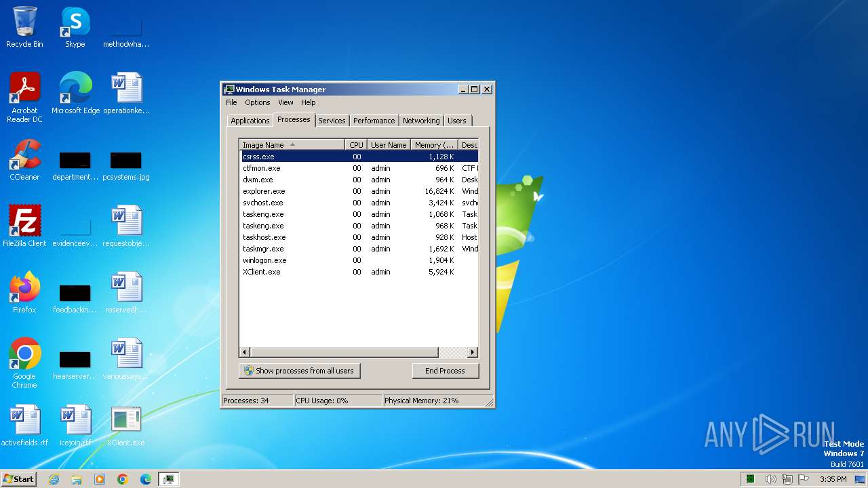This screenshot has width=868, height=488.
Task: Switch to the Users tab
Action: click(457, 121)
